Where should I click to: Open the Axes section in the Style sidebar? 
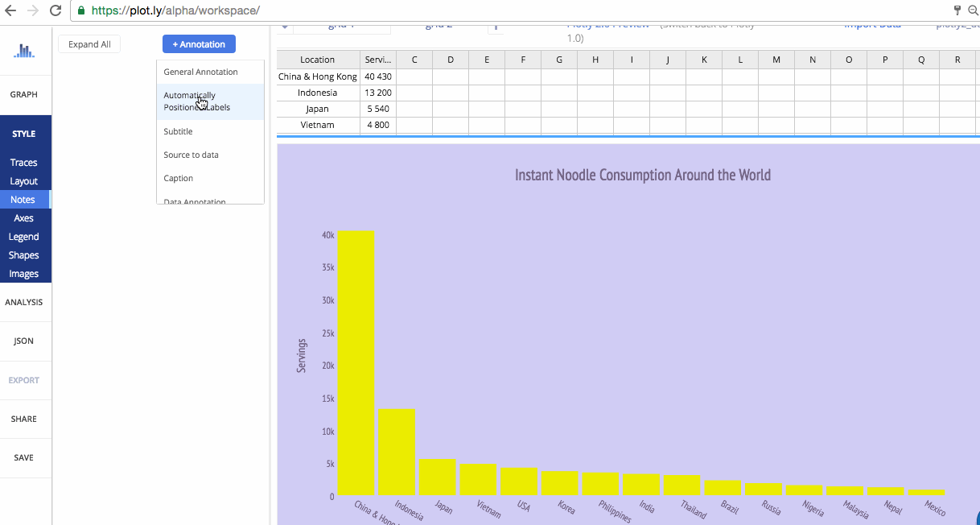(x=25, y=217)
